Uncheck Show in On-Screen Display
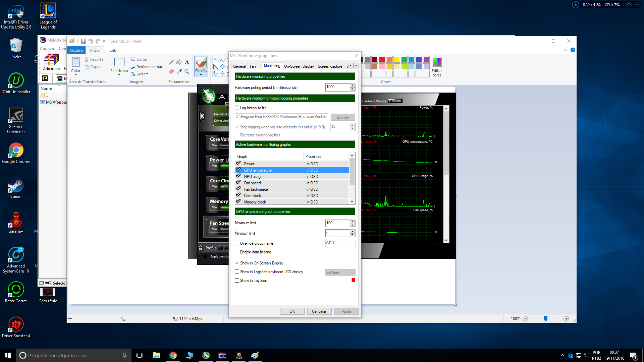 tap(237, 263)
